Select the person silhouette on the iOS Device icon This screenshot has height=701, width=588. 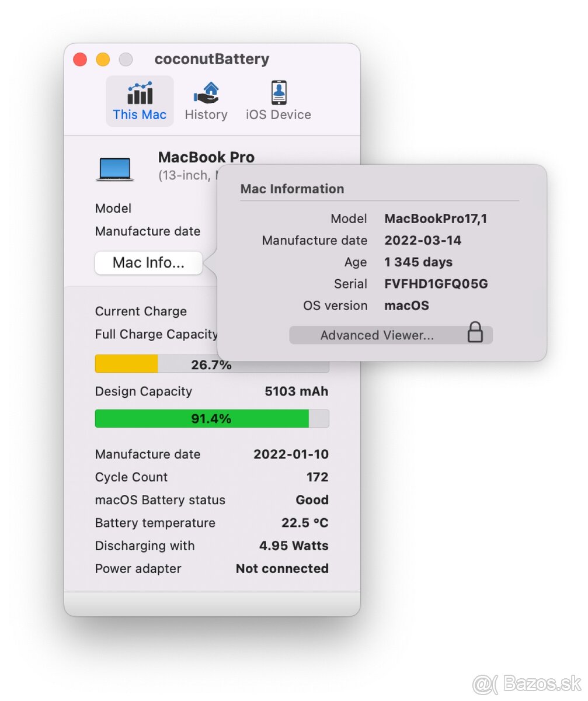[279, 91]
